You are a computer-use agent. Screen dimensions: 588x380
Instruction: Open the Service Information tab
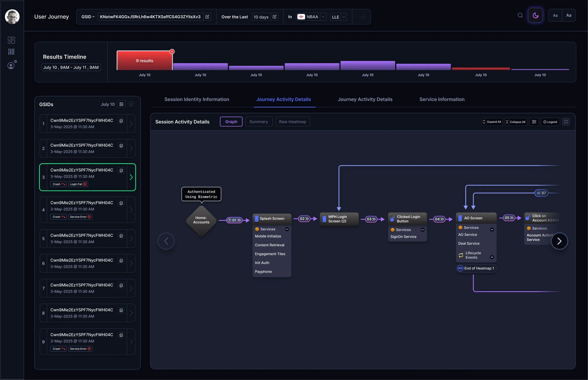coord(442,100)
